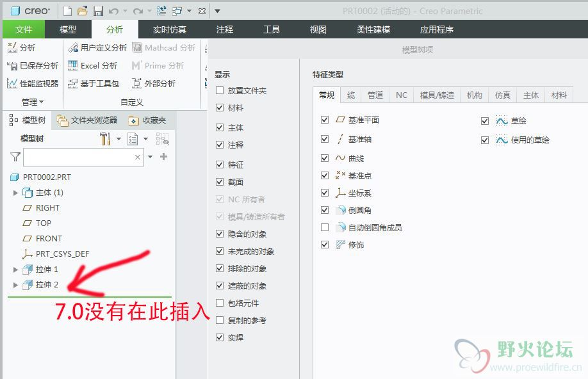
Task: Toggle the 草绘 feature type checkbox
Action: coord(485,121)
